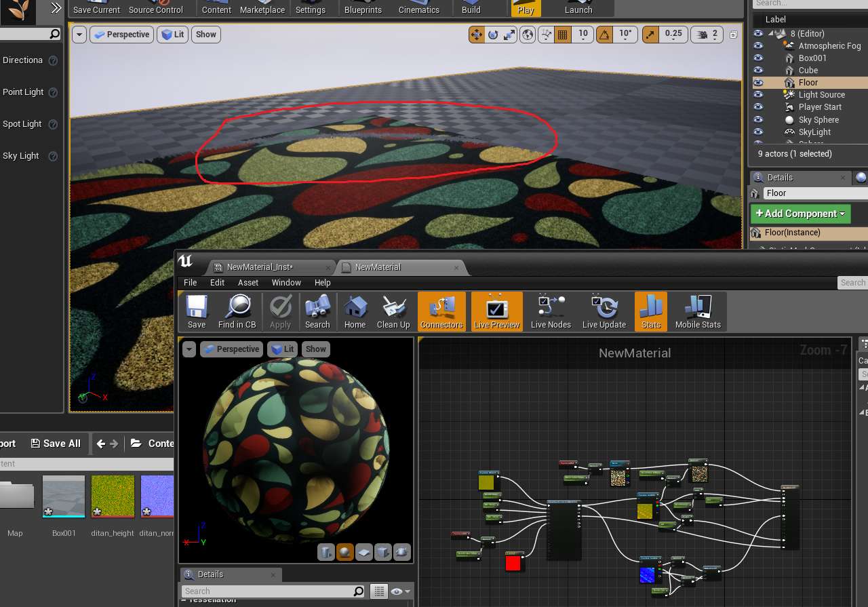Image resolution: width=868 pixels, height=607 pixels.
Task: Toggle grid snapping in main viewport
Action: pos(562,35)
